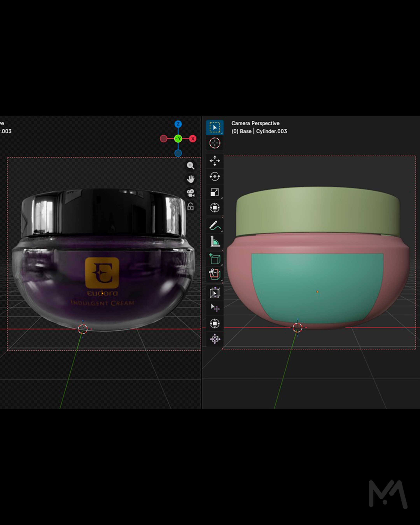
Task: Pick the Rotate tool
Action: pyautogui.click(x=214, y=176)
